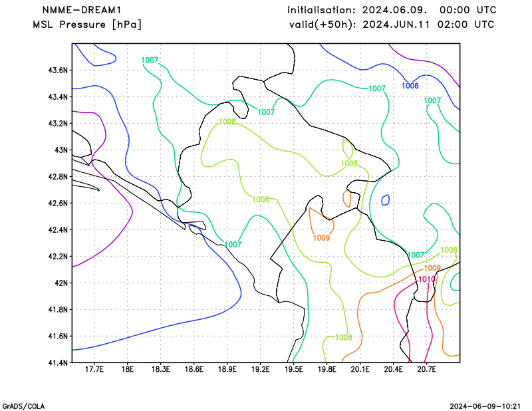Click the 'MSL Pressure [hPa]' subtitle
532x411 pixels.
pyautogui.click(x=87, y=25)
